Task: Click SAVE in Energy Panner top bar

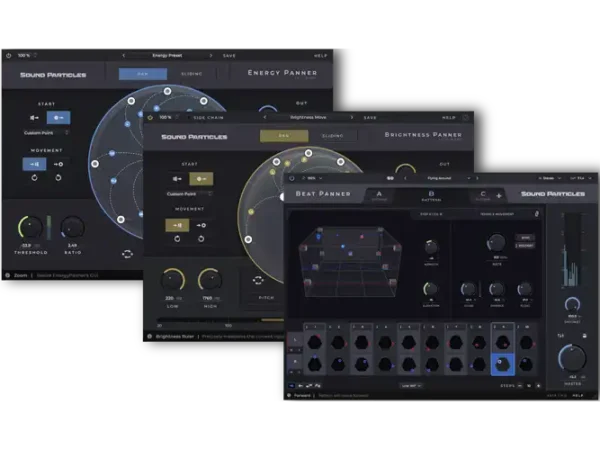Action: [x=229, y=56]
